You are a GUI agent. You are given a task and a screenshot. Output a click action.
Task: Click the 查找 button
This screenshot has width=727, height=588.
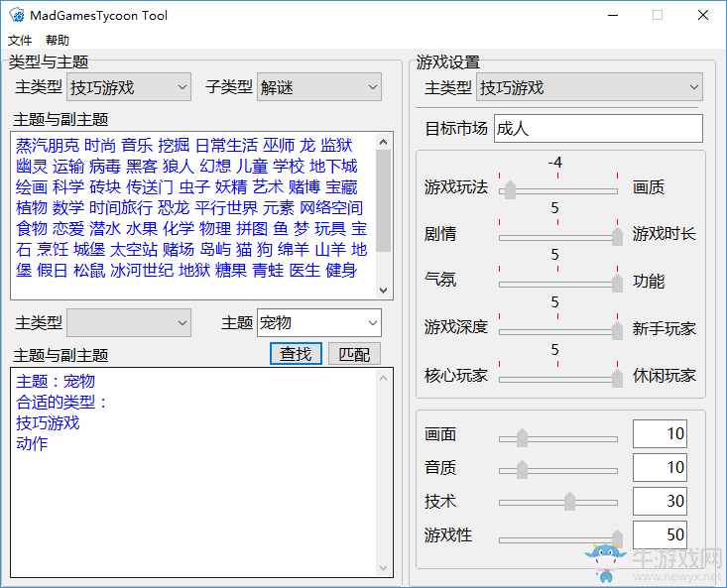click(296, 354)
